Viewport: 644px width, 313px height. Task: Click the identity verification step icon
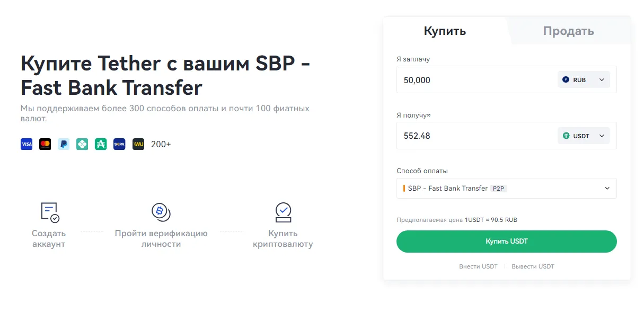pyautogui.click(x=161, y=212)
